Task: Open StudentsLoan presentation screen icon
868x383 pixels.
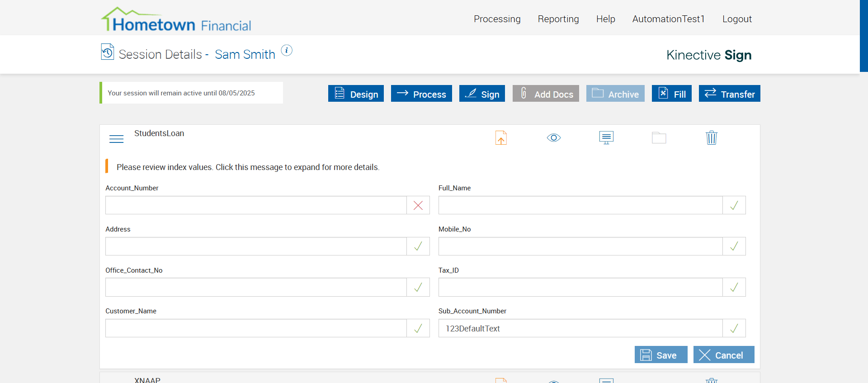Action: pyautogui.click(x=606, y=137)
